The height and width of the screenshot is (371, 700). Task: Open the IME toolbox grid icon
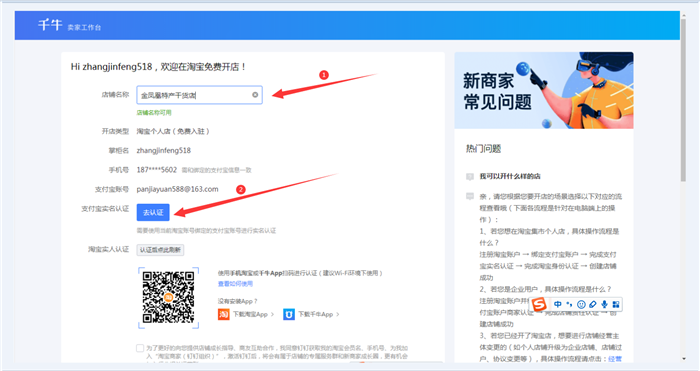coord(616,304)
